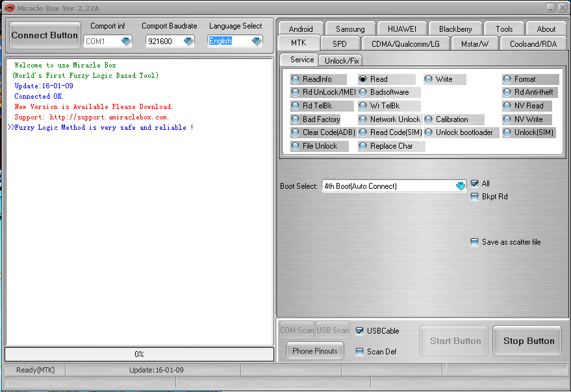Open the Mstar/W tab
This screenshot has width=571, height=392.
pos(474,43)
